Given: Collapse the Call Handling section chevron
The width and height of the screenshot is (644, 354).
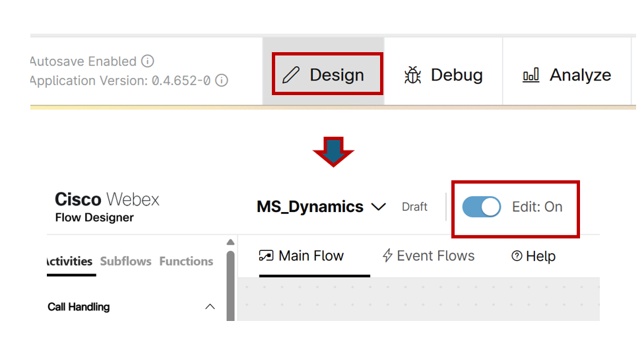Looking at the screenshot, I should coord(210,306).
